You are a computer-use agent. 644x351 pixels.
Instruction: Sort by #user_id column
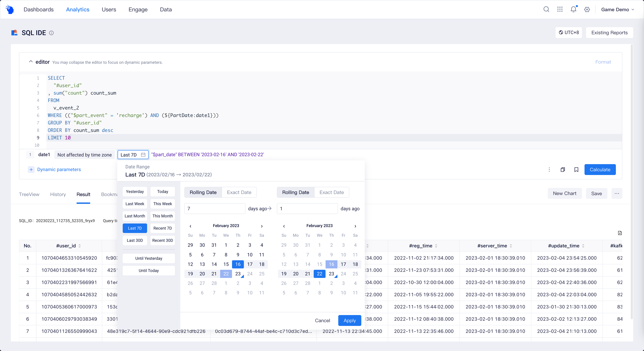tap(79, 246)
